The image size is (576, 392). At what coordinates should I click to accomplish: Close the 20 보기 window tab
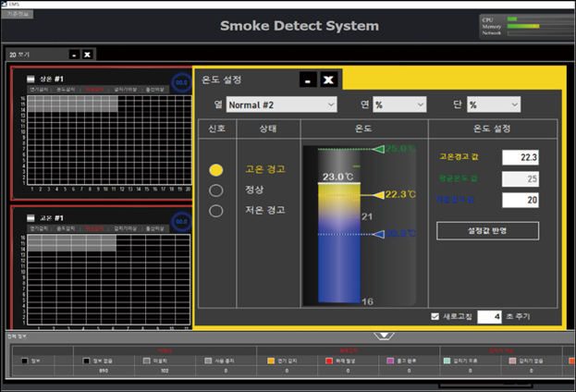coord(88,55)
